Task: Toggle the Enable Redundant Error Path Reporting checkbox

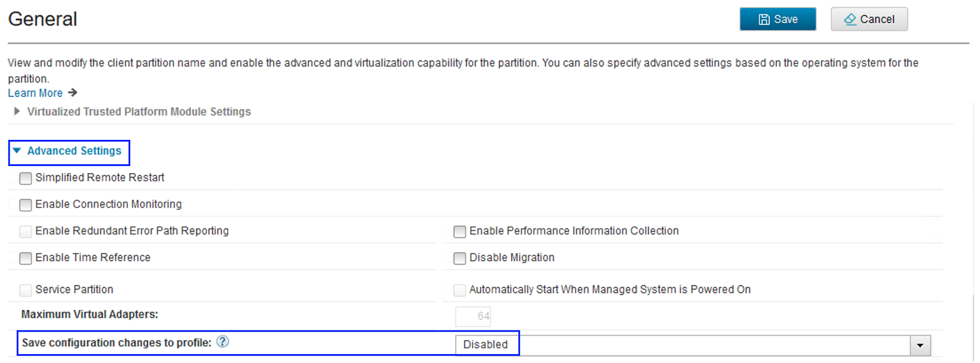Action: pyautogui.click(x=26, y=231)
